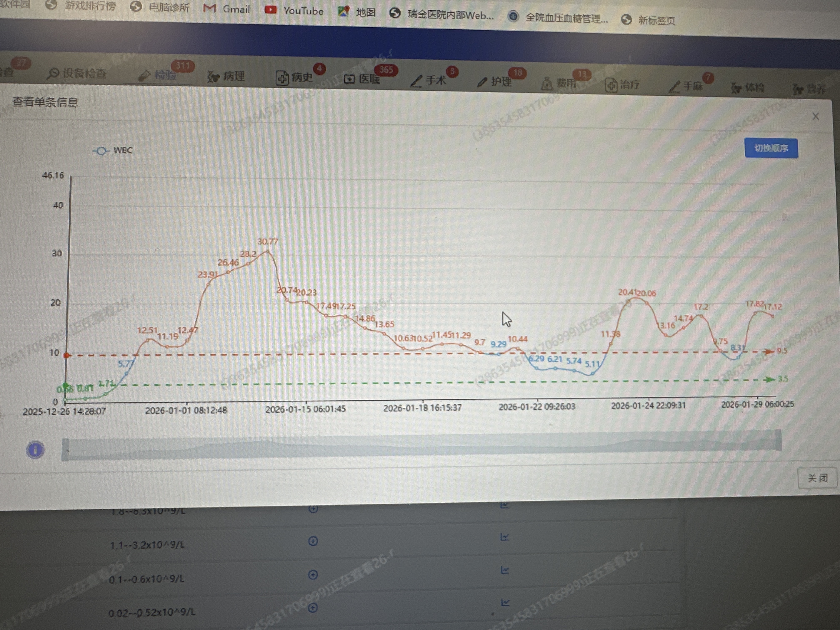The height and width of the screenshot is (630, 840).
Task: Expand the plus icon in 0.02--0.52x10^9/L row
Action: click(312, 607)
